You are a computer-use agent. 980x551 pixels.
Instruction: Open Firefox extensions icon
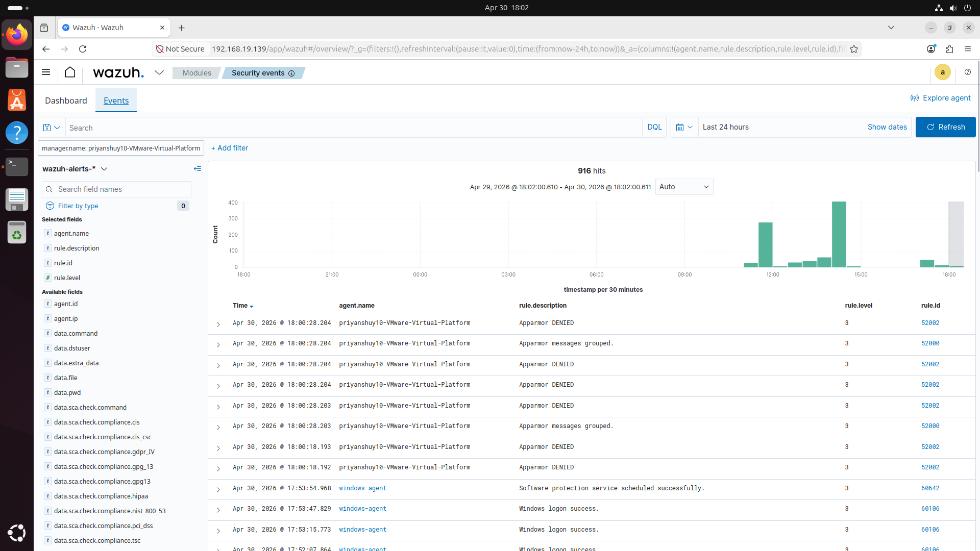[949, 49]
